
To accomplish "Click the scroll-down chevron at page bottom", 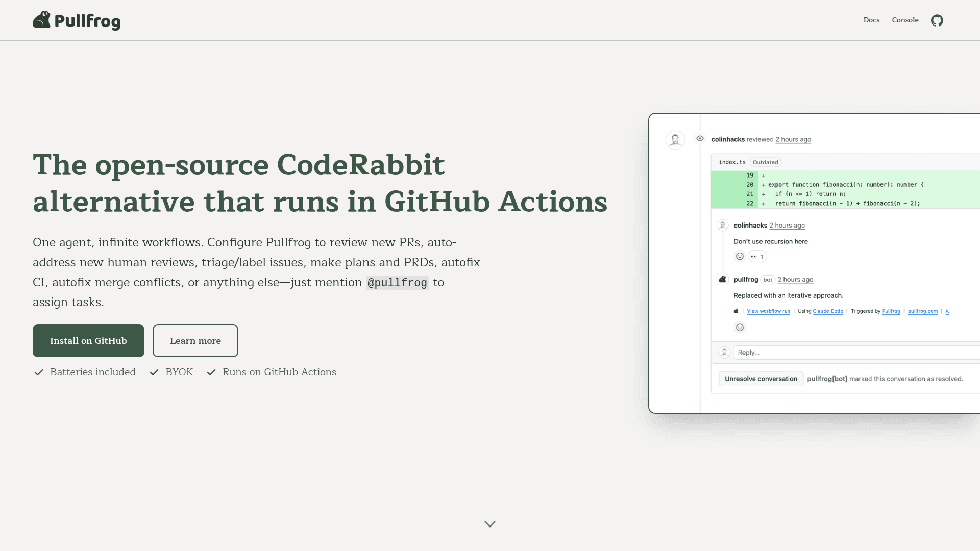I will [x=490, y=524].
